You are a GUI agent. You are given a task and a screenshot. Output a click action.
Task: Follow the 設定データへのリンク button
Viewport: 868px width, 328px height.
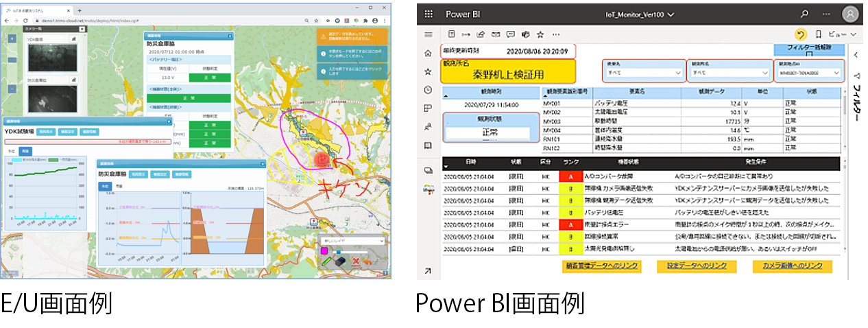(698, 267)
